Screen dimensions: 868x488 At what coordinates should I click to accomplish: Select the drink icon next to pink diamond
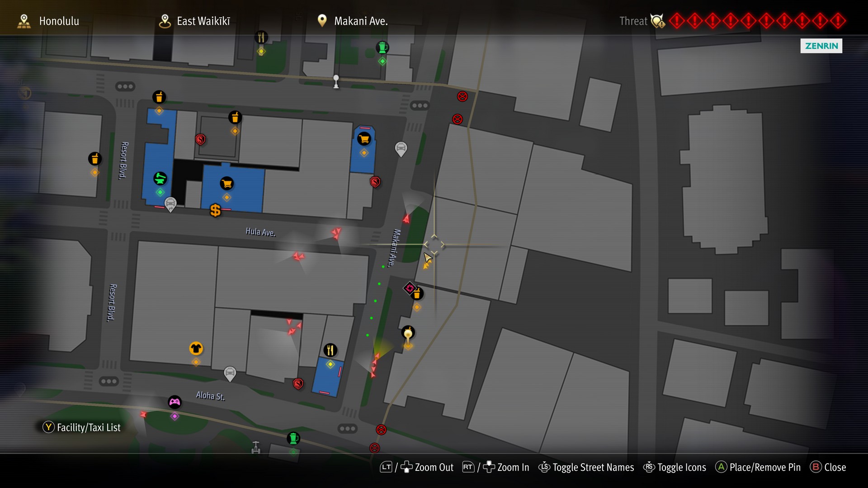(418, 294)
